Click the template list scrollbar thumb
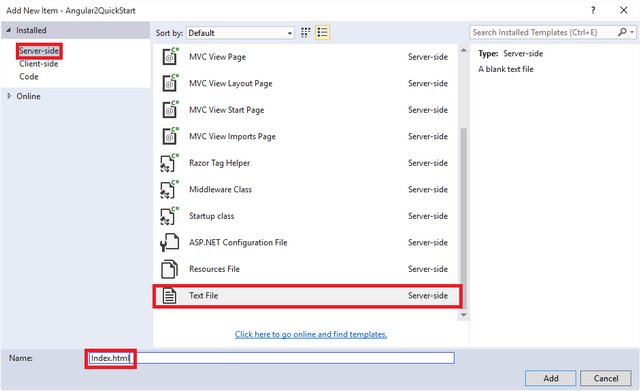The width and height of the screenshot is (640, 391). [x=463, y=218]
